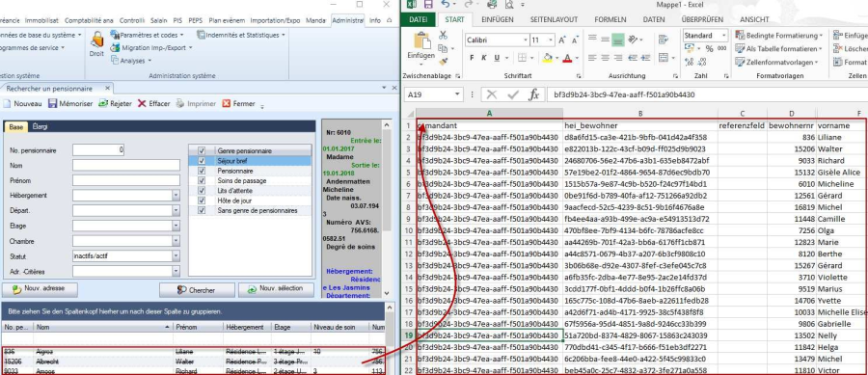Uncheck the Pensionnaire checkbox
This screenshot has width=868, height=375.
point(203,171)
